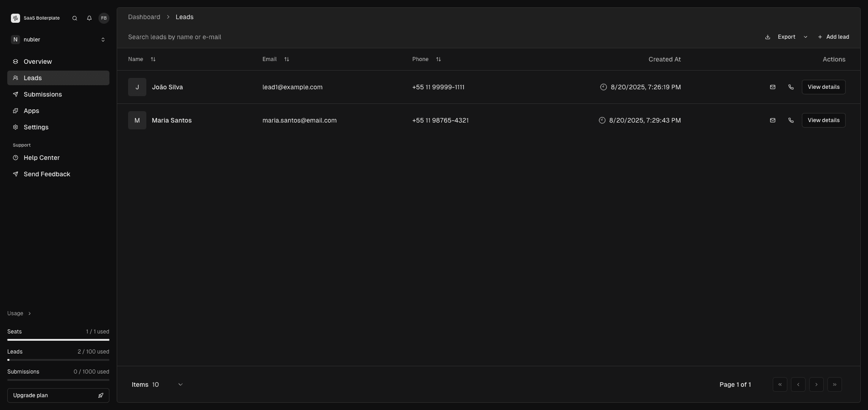The width and height of the screenshot is (868, 410).
Task: Open Settings from the sidebar
Action: [36, 127]
